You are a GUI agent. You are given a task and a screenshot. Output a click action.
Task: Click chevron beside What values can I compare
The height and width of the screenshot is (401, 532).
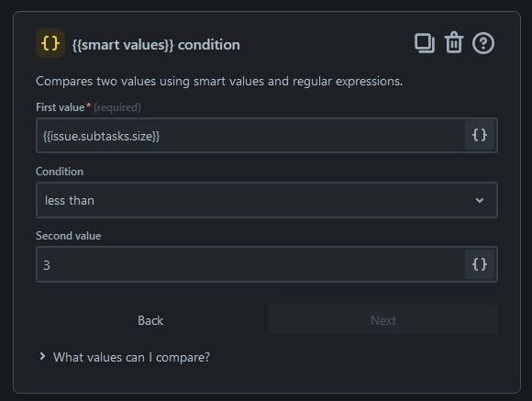point(42,356)
